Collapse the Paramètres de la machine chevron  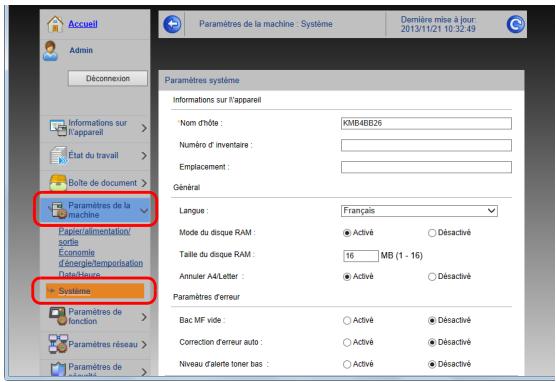tap(144, 210)
